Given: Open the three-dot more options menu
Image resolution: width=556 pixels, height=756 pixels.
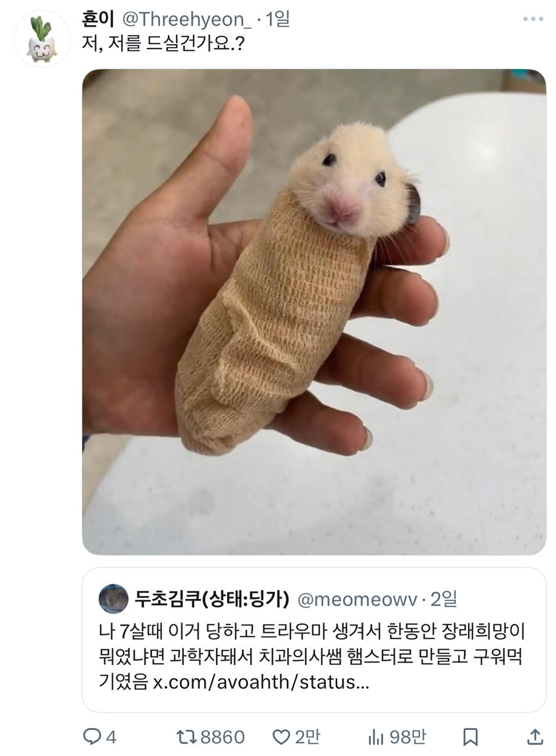Looking at the screenshot, I should pos(533,19).
